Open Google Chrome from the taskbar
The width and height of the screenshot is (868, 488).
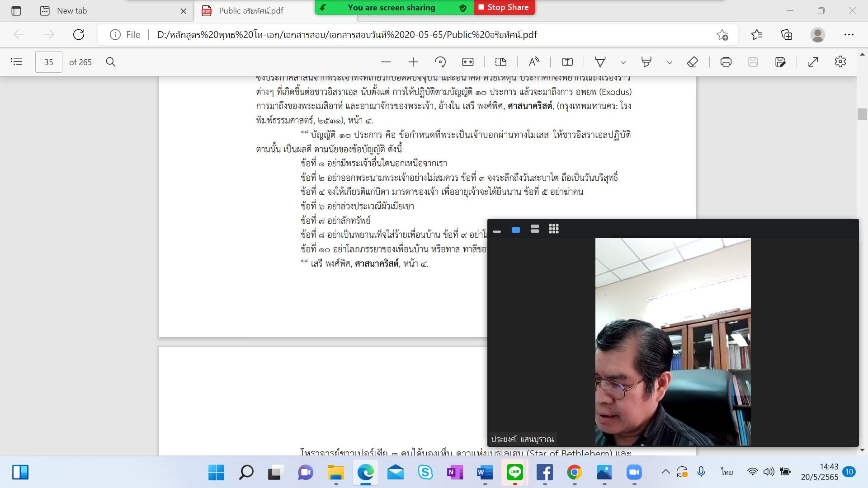point(574,473)
